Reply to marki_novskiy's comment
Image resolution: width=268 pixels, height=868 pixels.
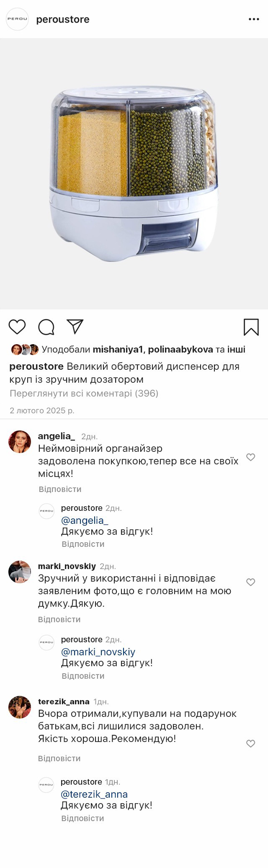59,619
